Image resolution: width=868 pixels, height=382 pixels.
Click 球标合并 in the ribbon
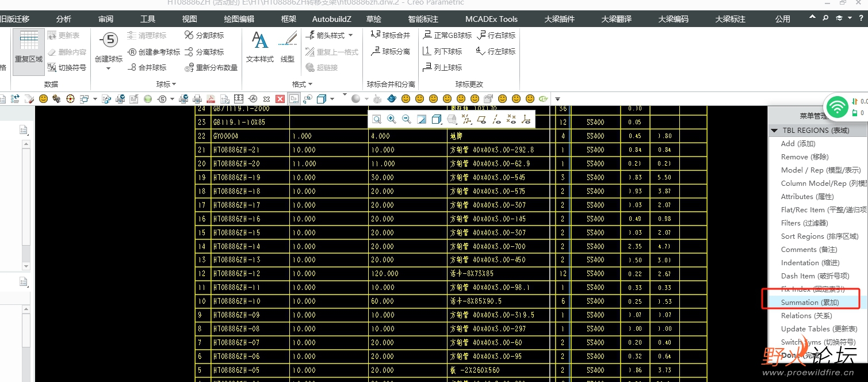point(391,36)
